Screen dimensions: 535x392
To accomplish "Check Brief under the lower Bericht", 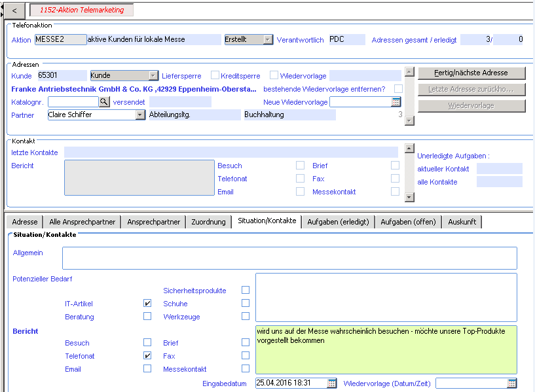I will (246, 342).
